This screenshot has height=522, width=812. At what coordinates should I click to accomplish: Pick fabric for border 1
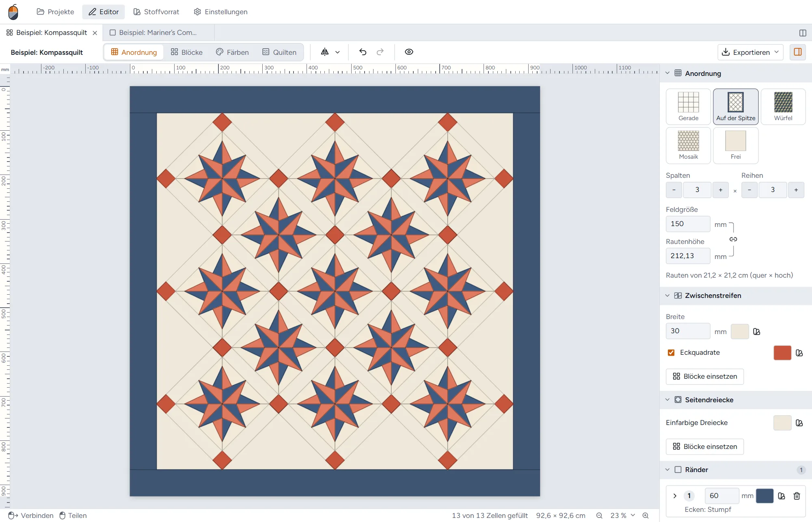tap(782, 496)
